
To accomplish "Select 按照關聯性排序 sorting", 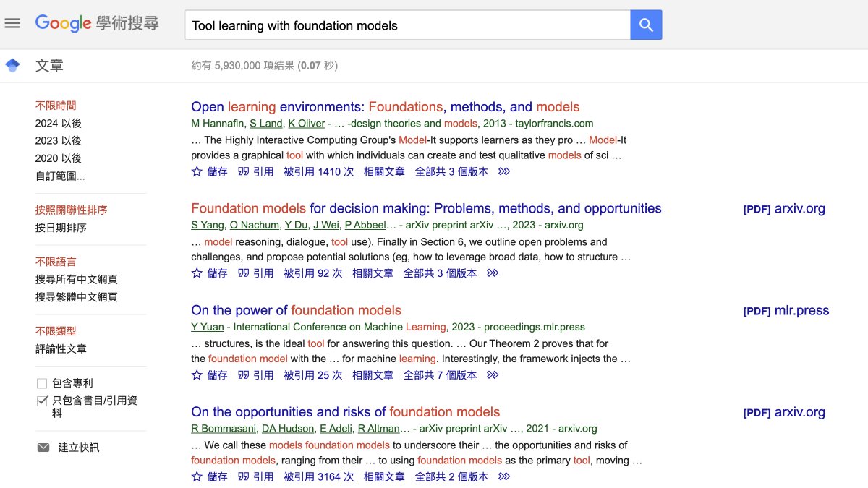I will [x=72, y=210].
